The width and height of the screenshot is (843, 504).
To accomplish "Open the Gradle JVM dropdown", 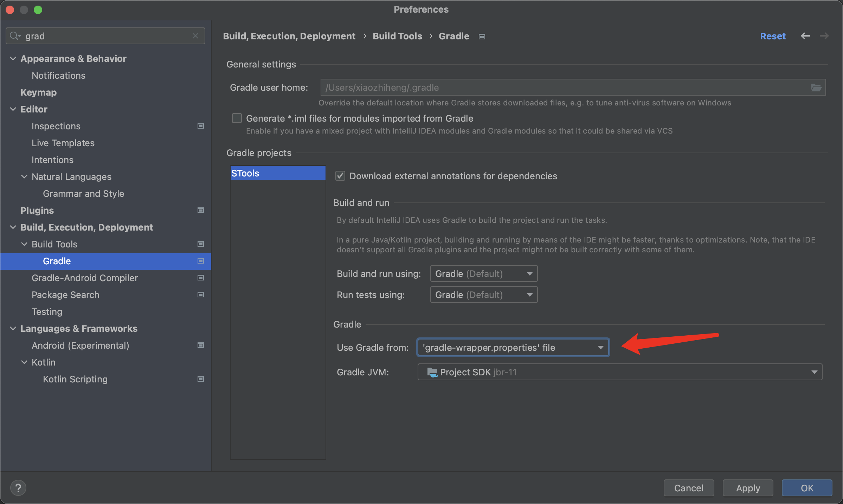I will tap(620, 372).
